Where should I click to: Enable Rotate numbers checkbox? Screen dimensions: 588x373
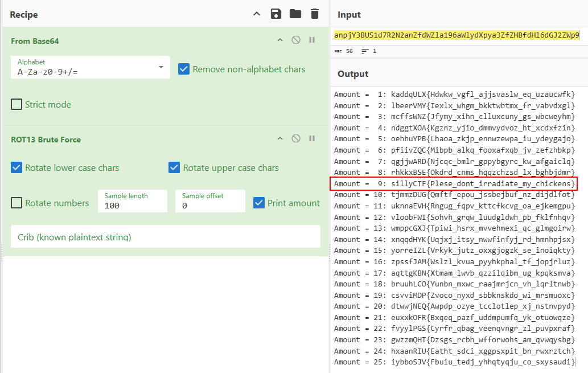click(17, 203)
